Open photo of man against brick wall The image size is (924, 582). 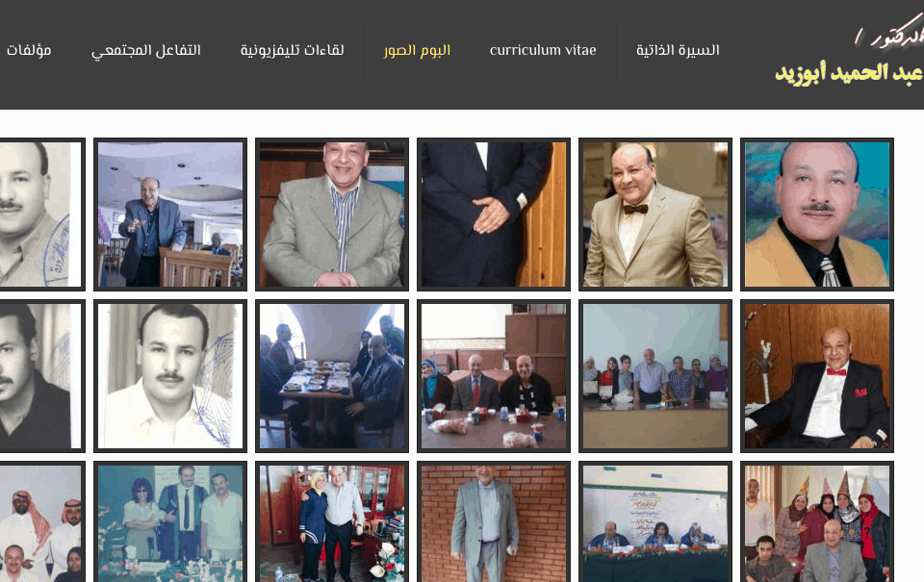[x=494, y=522]
